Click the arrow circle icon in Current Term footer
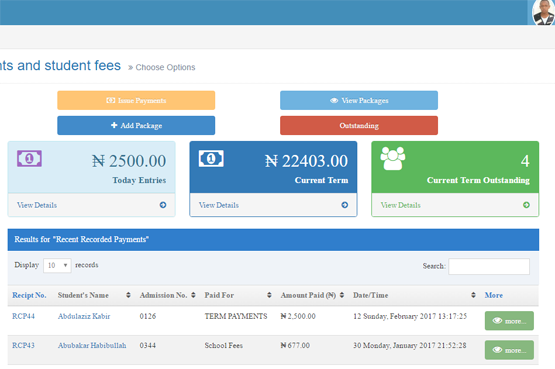This screenshot has width=555, height=369. click(x=344, y=205)
